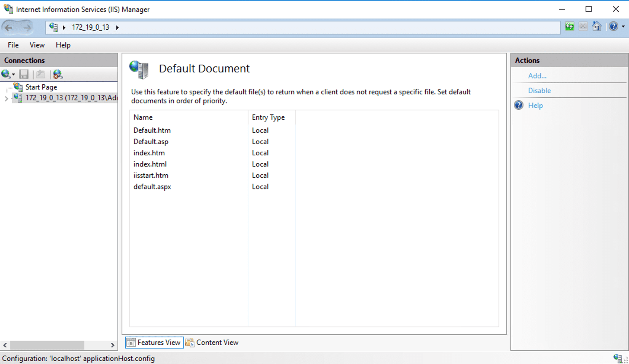Viewport: 629px width, 364px height.
Task: Sort by the Entry Type column header
Action: click(x=272, y=117)
